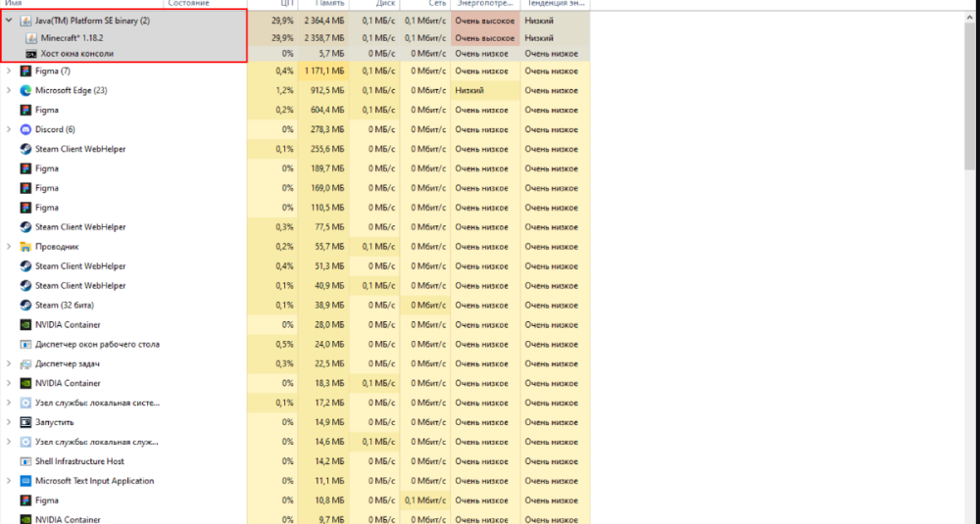Click the Discord (6) process icon
The width and height of the screenshot is (980, 524).
26,129
